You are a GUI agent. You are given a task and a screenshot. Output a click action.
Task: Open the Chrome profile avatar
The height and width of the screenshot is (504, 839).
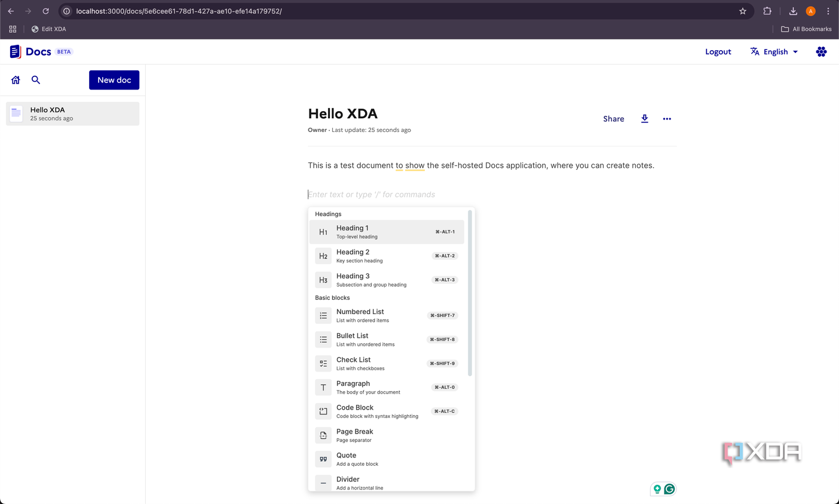coord(810,11)
